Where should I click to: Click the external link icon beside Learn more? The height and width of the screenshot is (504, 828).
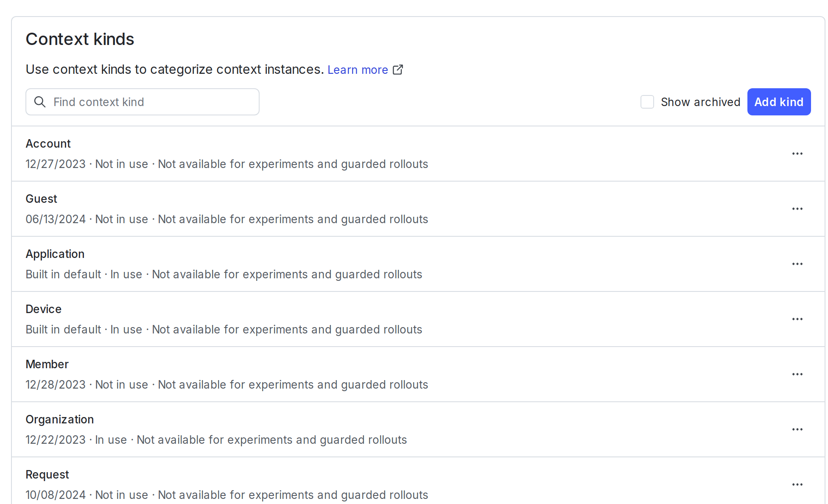tap(398, 69)
